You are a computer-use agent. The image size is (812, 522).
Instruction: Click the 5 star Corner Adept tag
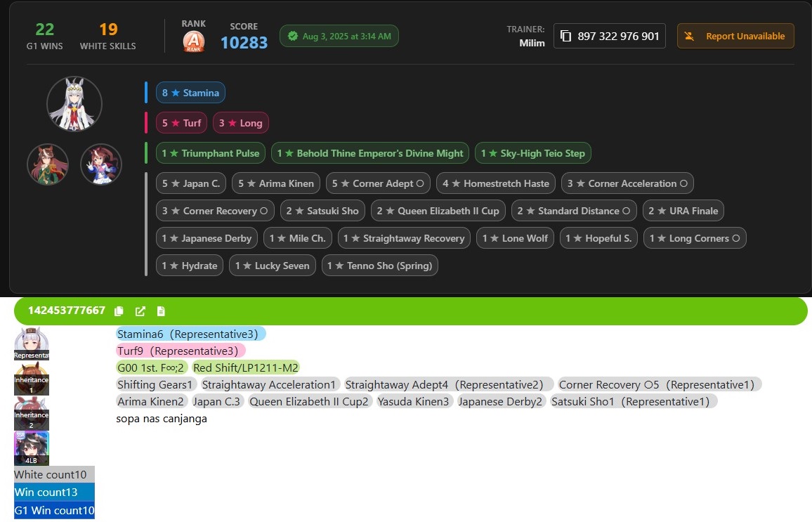click(378, 183)
